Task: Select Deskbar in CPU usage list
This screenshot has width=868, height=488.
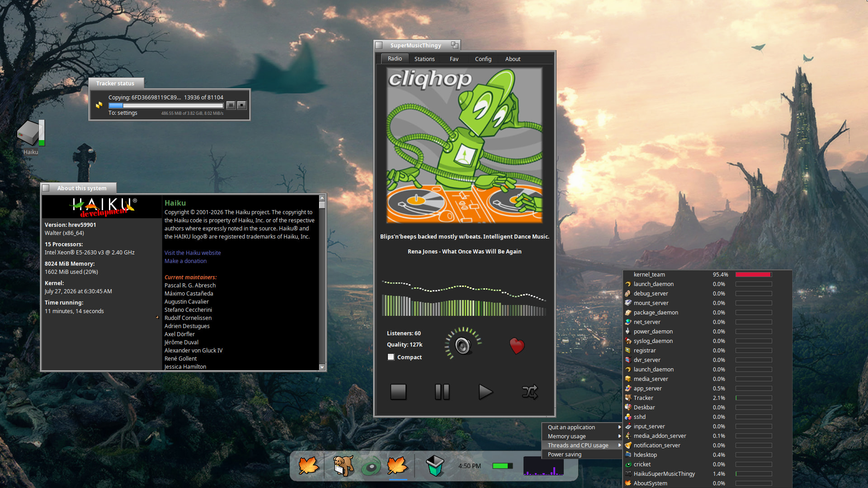Action: pos(707,408)
